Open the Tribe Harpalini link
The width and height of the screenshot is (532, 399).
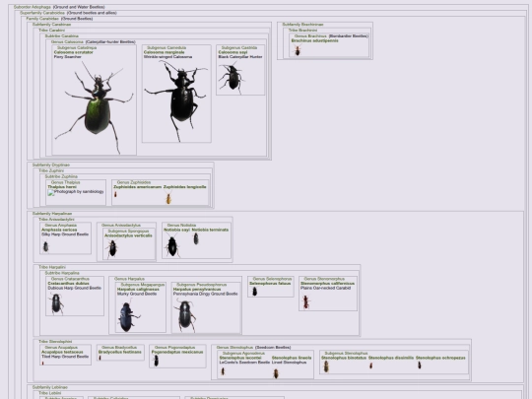coord(52,267)
